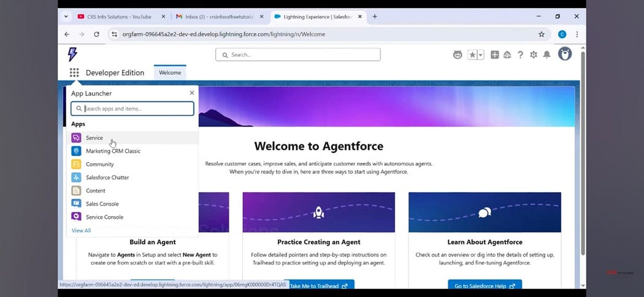
Task: Click the Favorites star icon
Action: 472,55
